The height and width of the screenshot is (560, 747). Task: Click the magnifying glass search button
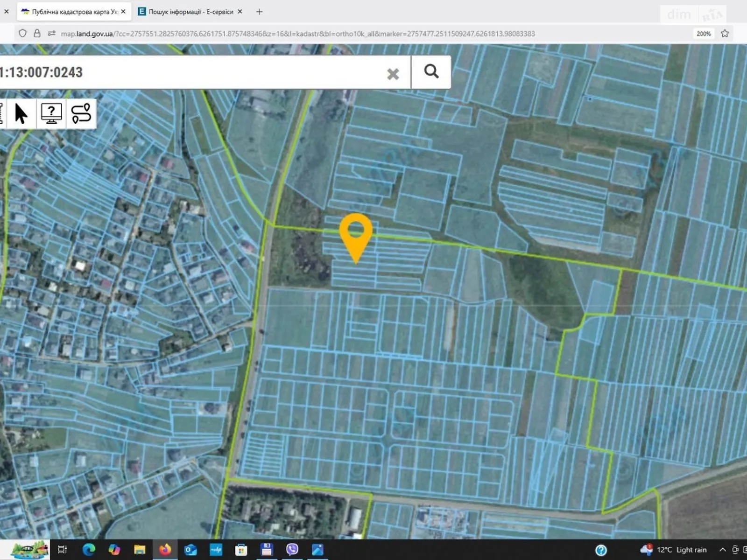(431, 72)
